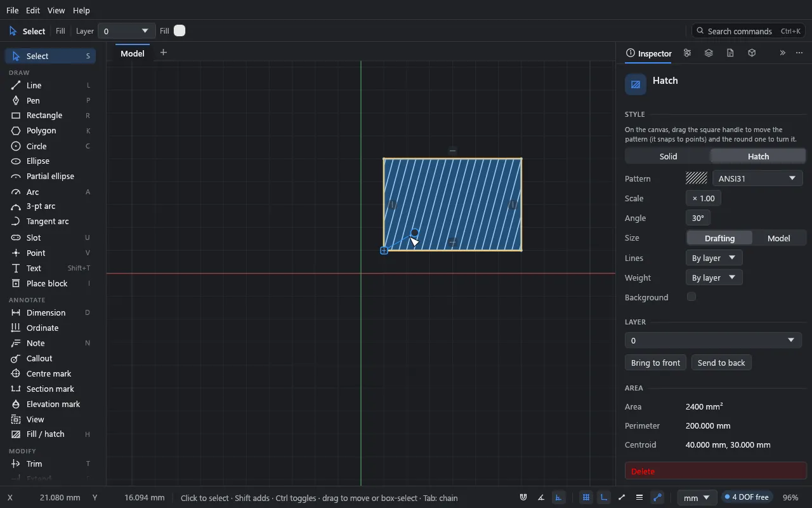Choose the Slot tool
Screen dimensions: 812x508
click(50, 237)
